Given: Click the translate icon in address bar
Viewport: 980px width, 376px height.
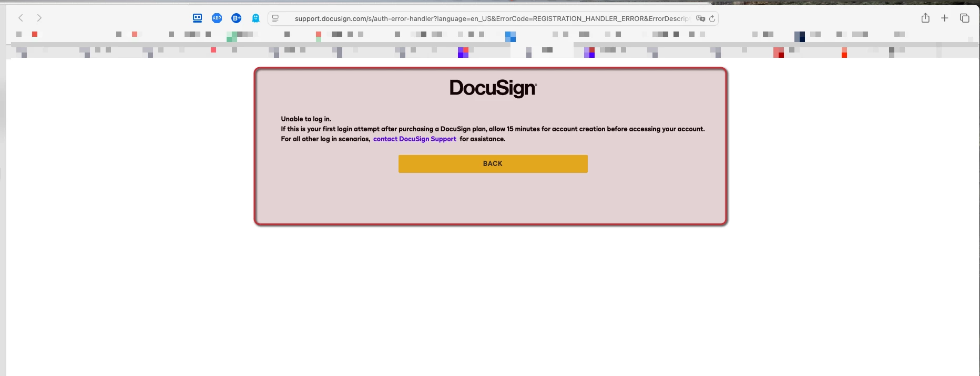Looking at the screenshot, I should pyautogui.click(x=700, y=18).
